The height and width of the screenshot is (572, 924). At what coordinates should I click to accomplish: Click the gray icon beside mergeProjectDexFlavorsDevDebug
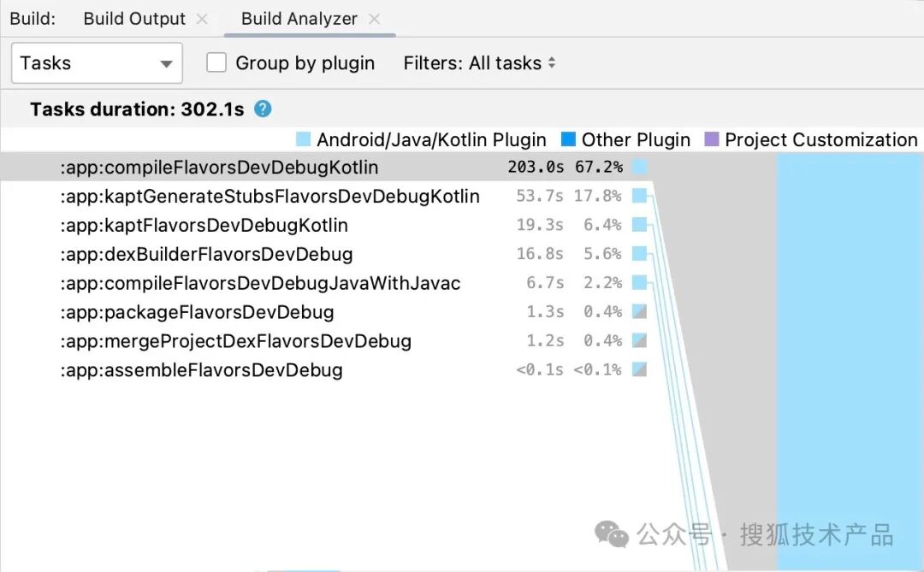[x=639, y=340]
